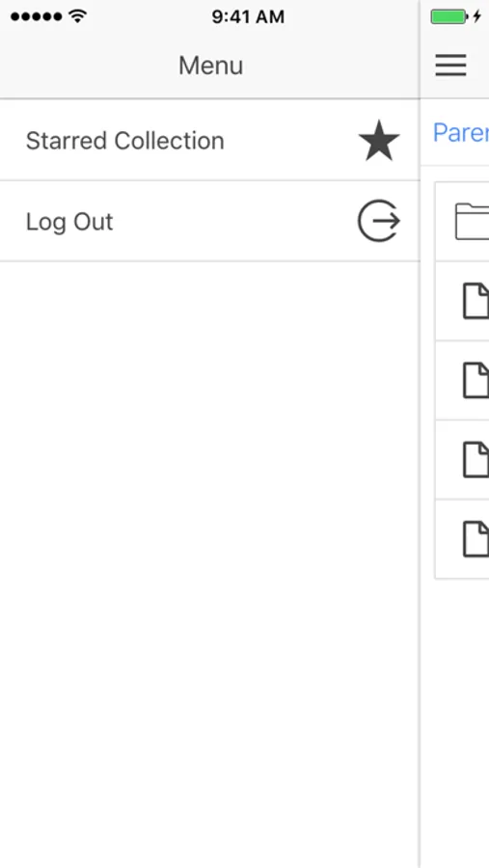The image size is (489, 868).
Task: Open the folder icon in file list
Action: [472, 222]
